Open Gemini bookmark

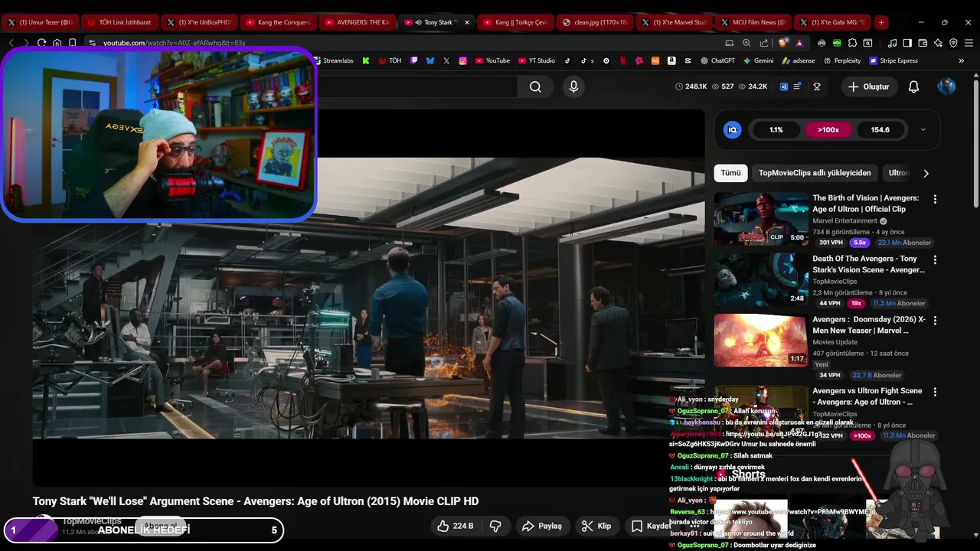click(758, 60)
